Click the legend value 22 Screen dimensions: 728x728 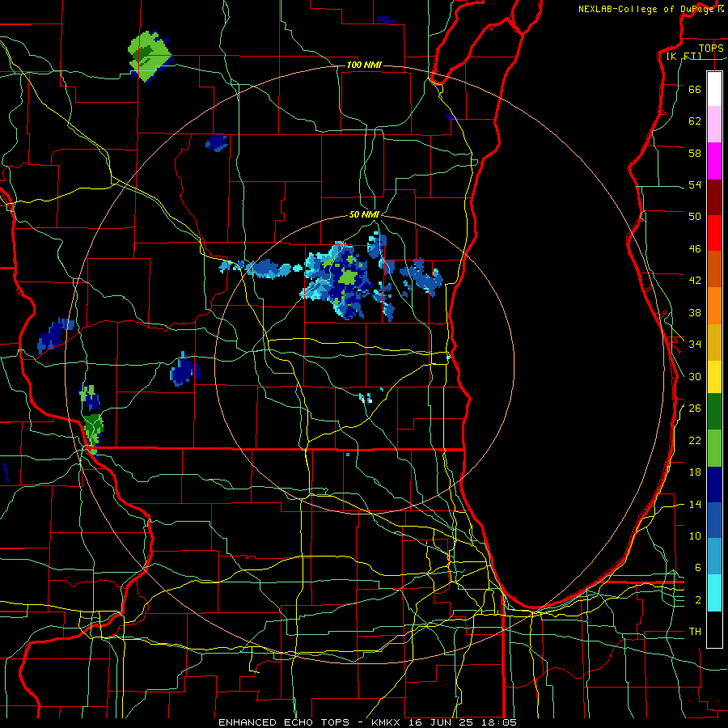(695, 440)
